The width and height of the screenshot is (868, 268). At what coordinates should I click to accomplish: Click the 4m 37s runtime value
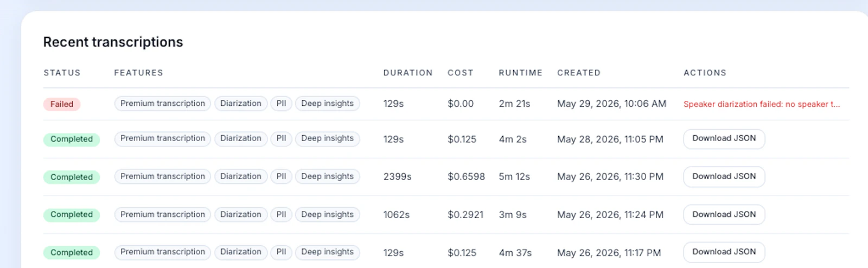(x=515, y=253)
